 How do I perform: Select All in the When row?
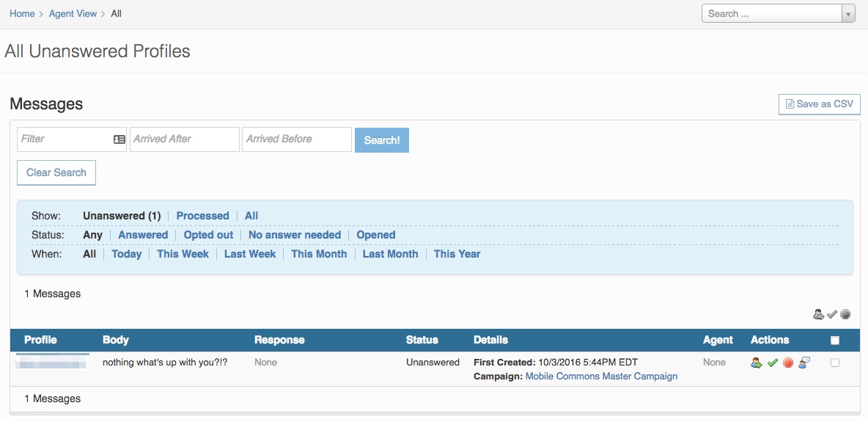click(x=89, y=254)
